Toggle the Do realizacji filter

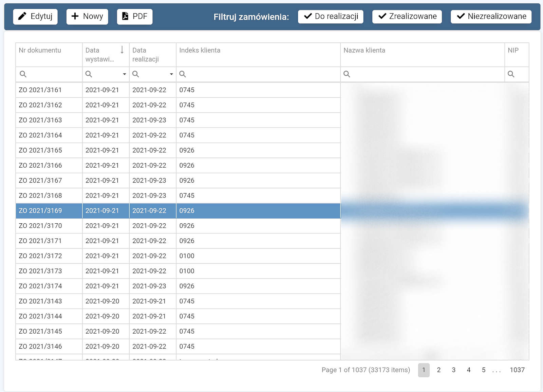point(331,16)
